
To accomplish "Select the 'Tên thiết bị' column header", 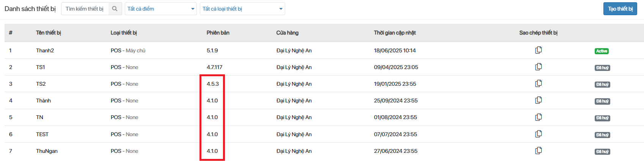I will (x=49, y=33).
